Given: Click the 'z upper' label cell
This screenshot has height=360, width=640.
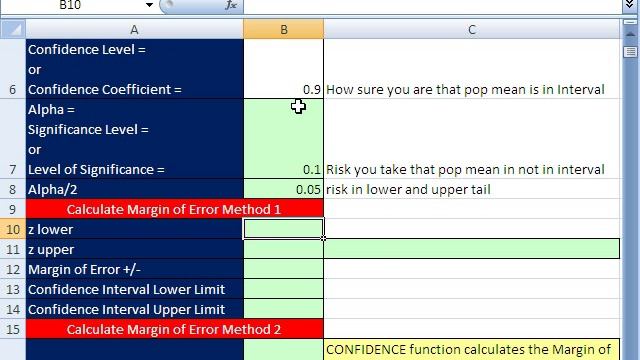Looking at the screenshot, I should coord(135,249).
